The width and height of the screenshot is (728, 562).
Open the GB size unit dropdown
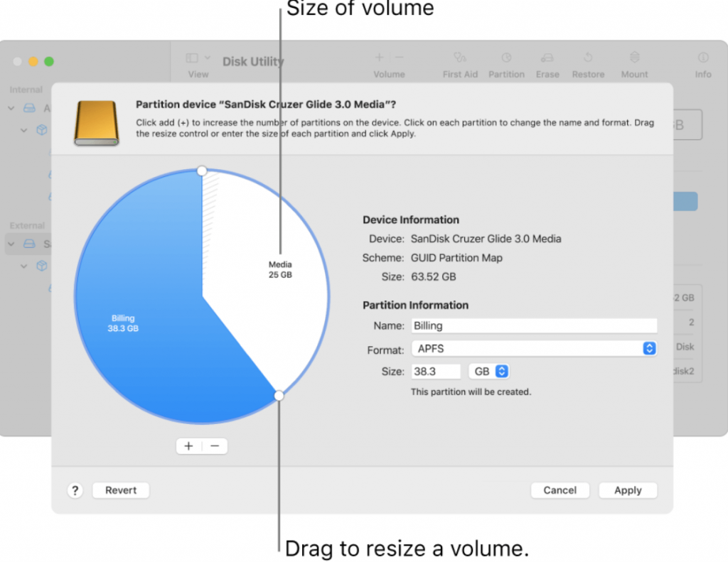pos(489,372)
